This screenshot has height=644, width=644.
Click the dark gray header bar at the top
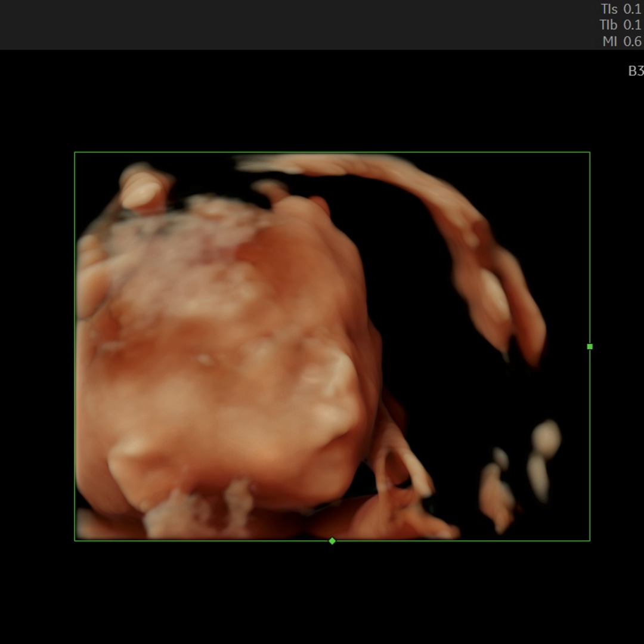point(298,24)
